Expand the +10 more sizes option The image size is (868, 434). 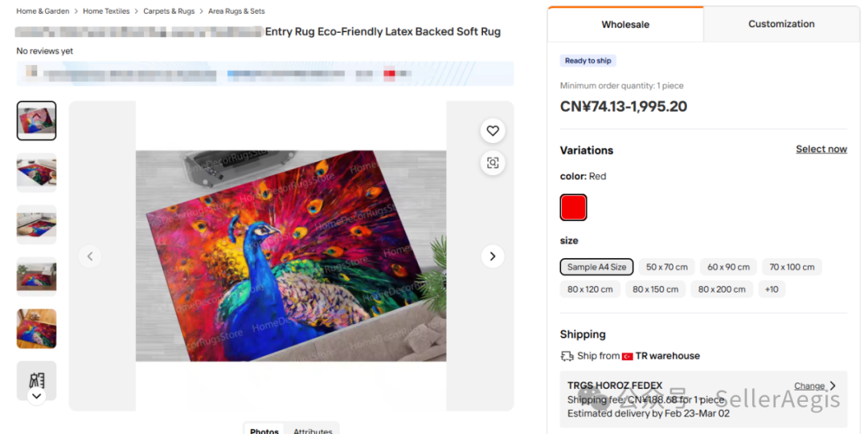pyautogui.click(x=772, y=289)
